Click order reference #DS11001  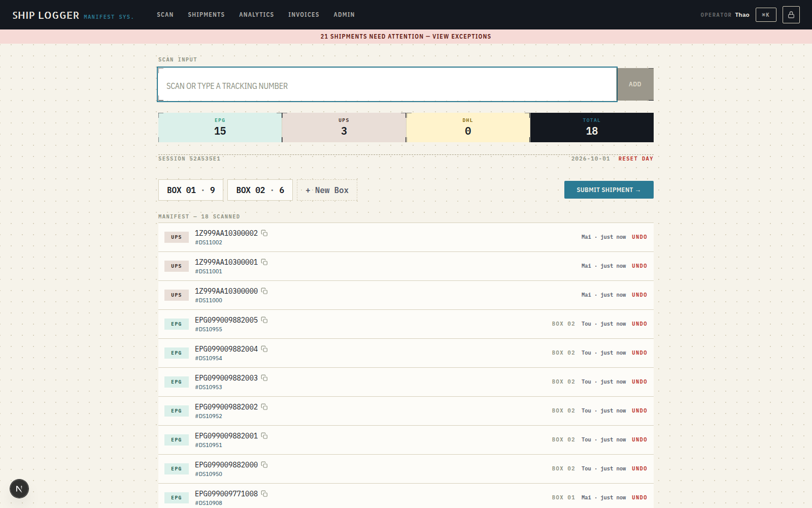tap(209, 271)
